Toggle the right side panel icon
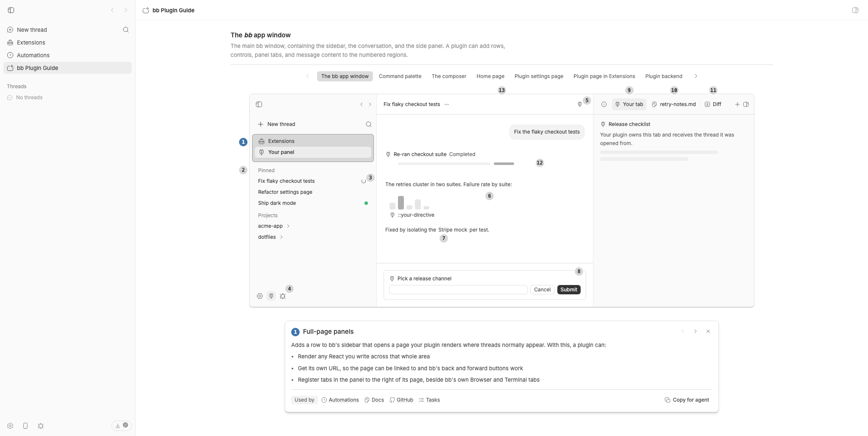The image size is (868, 436). (855, 10)
